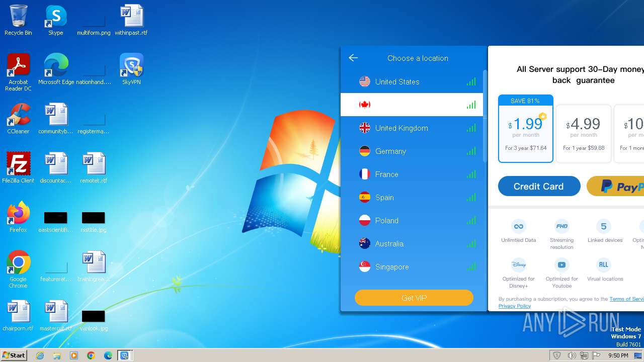The height and width of the screenshot is (362, 644).
Task: Click the Optimized for Disney+ icon
Action: click(518, 264)
